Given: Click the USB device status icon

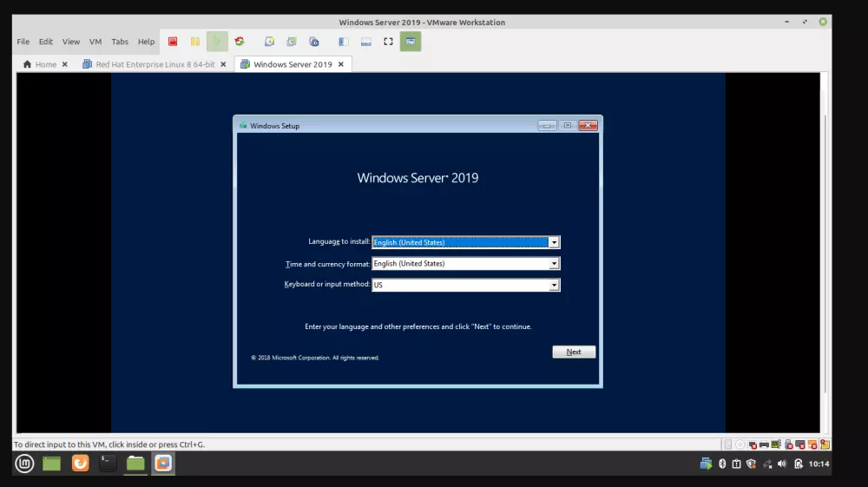Looking at the screenshot, I should tap(788, 444).
